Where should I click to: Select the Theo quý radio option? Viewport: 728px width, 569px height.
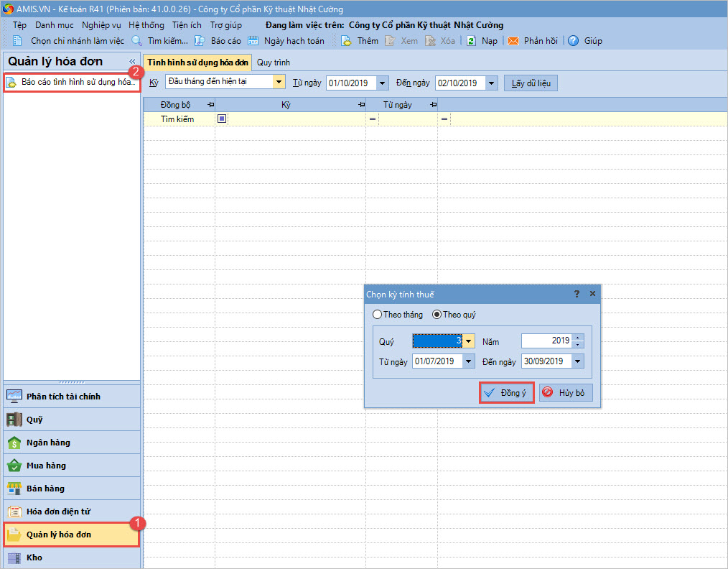[x=437, y=315]
